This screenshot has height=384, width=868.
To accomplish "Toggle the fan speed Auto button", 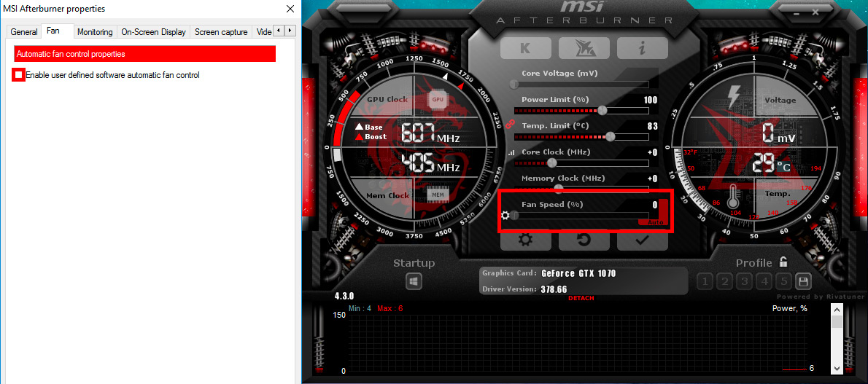I will point(656,222).
